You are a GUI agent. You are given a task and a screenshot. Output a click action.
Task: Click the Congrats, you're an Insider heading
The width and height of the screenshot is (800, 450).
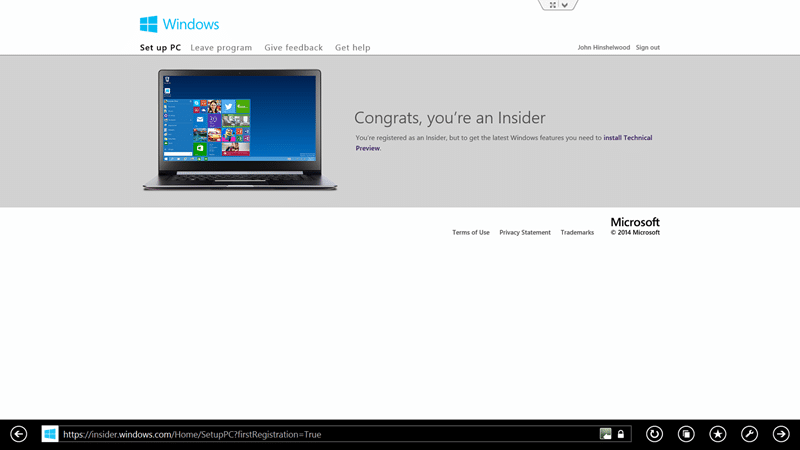449,118
